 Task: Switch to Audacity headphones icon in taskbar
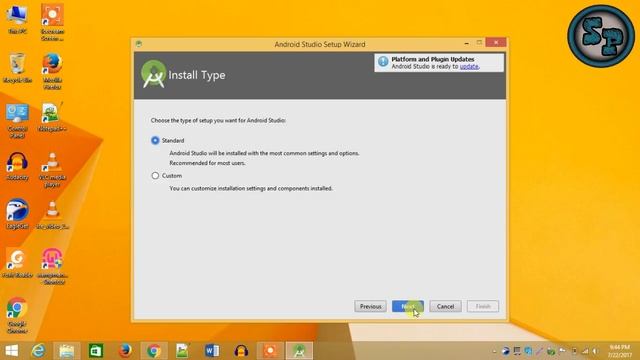(x=241, y=351)
